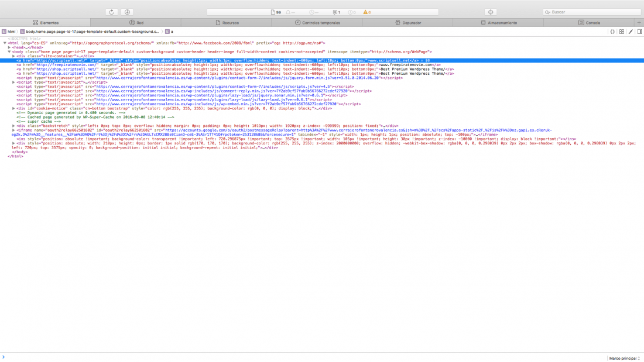This screenshot has width=644, height=362.
Task: Toggle the paint flashing brush icon
Action: tap(631, 32)
